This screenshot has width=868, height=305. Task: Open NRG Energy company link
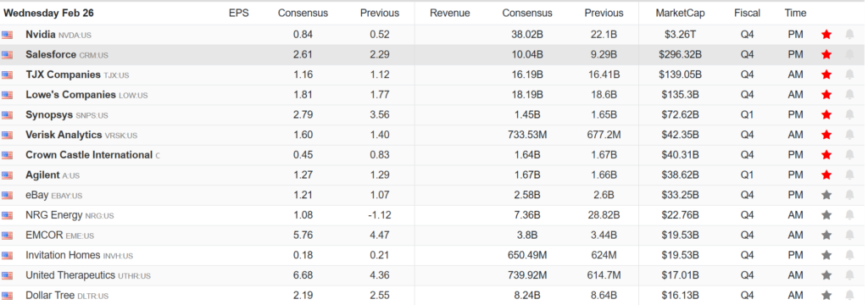point(70,215)
